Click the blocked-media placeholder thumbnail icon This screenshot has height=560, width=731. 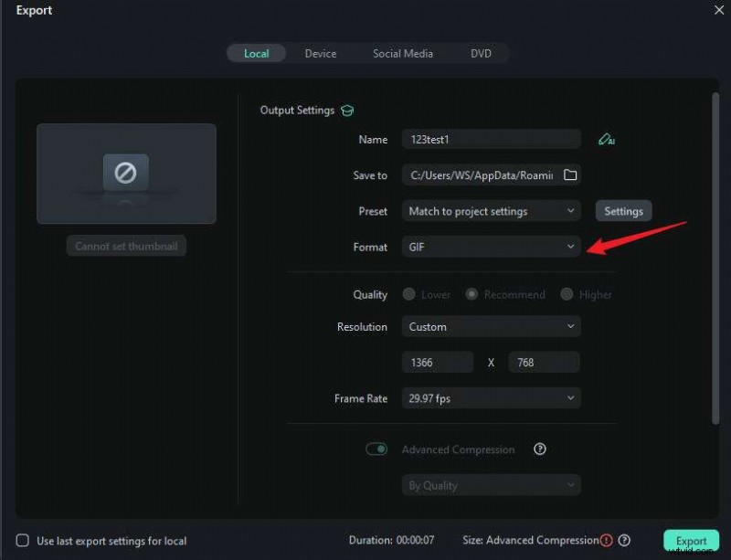tap(126, 172)
